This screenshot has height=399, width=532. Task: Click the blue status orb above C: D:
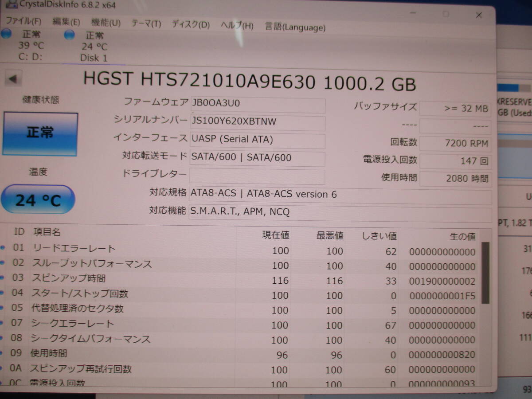coord(6,34)
